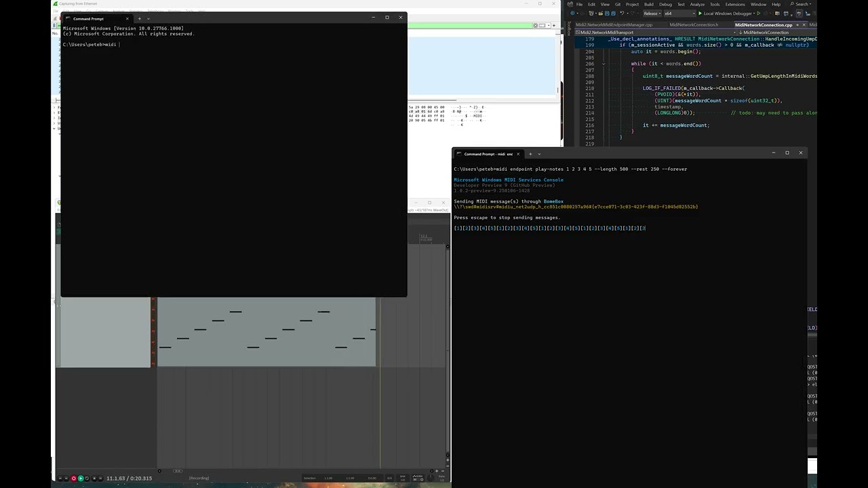Click the 11.1.63 / 0:20.315 time display
This screenshot has width=868, height=488.
(129, 479)
